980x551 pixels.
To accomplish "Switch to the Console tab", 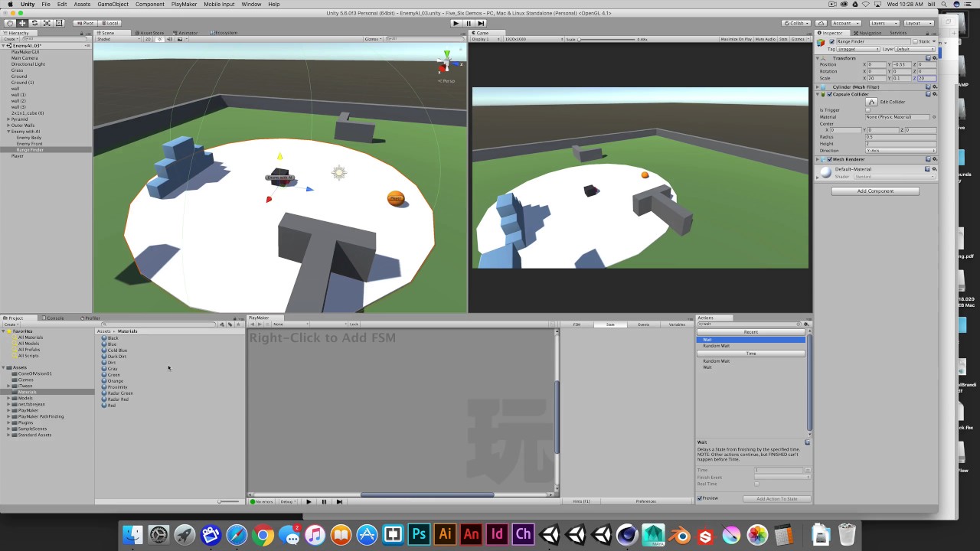I will (55, 318).
